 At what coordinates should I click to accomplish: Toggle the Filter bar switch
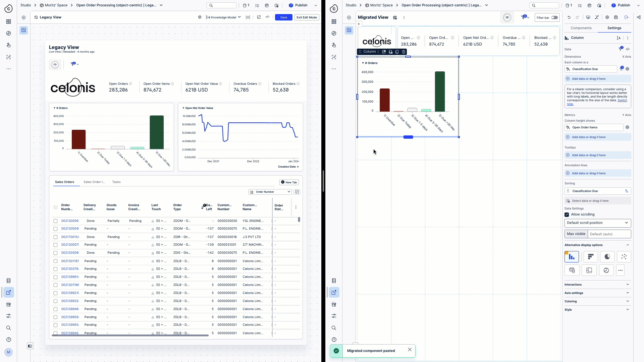554,18
